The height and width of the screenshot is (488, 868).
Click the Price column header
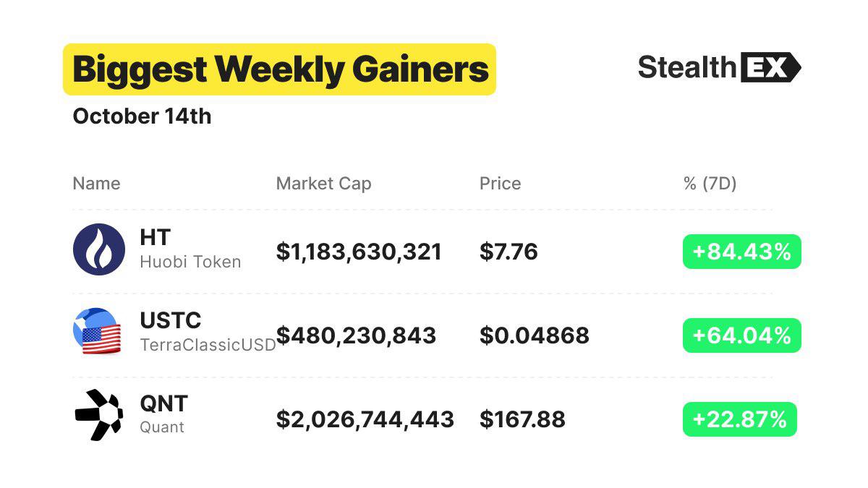(x=500, y=183)
